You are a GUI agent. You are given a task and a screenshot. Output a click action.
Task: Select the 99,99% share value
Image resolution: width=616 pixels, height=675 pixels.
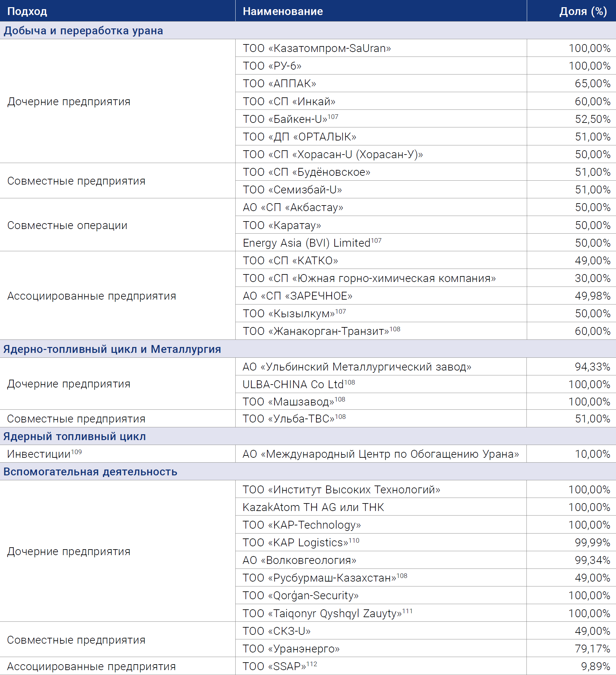pyautogui.click(x=592, y=542)
